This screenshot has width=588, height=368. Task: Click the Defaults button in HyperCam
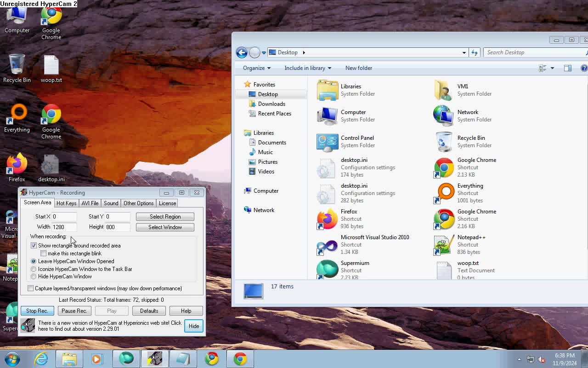pos(149,311)
